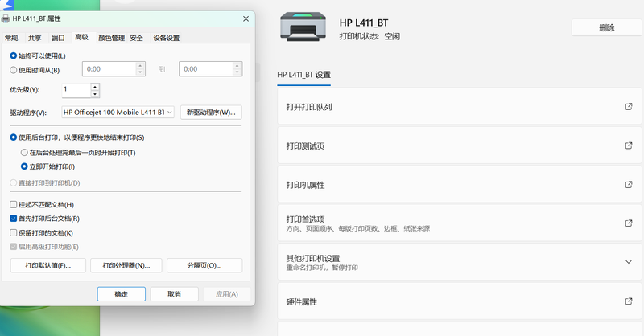Click down arrow of the start time spinner
The width and height of the screenshot is (644, 336).
pyautogui.click(x=140, y=72)
